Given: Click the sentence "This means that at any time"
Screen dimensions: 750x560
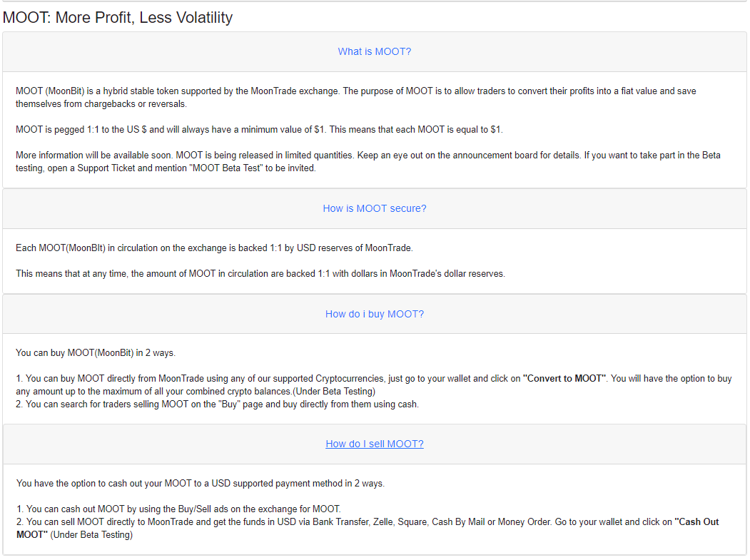Looking at the screenshot, I should 260,273.
